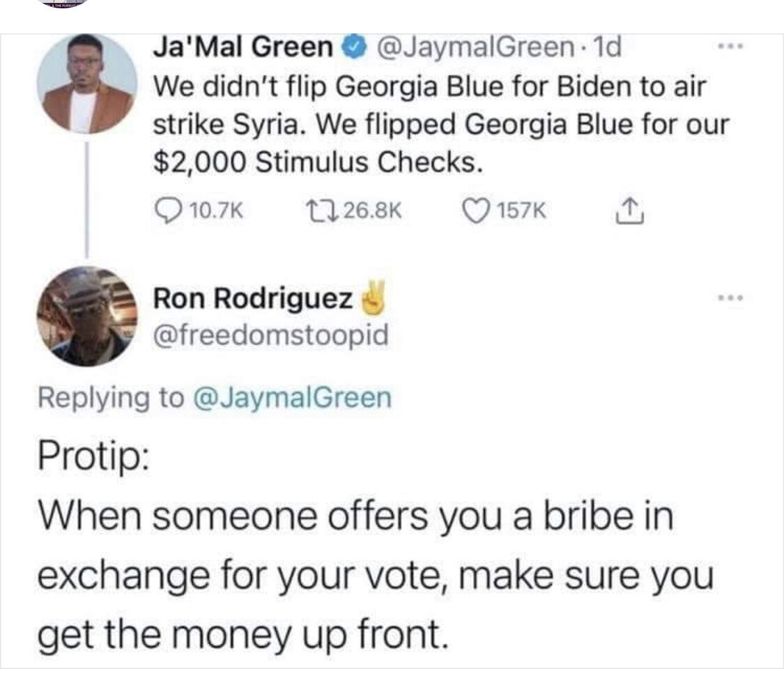This screenshot has height=685, width=784.
Task: View the 26.8K retweets count
Action: point(373,210)
